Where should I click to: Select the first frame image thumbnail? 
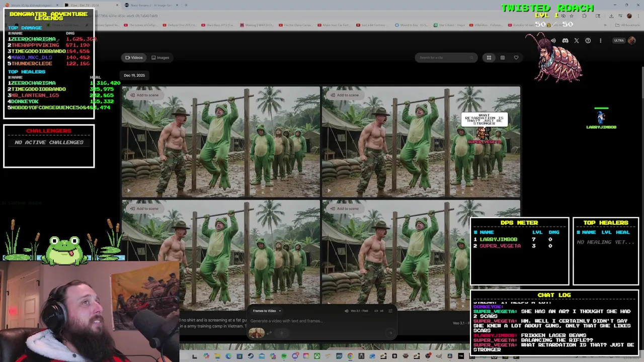click(257, 333)
